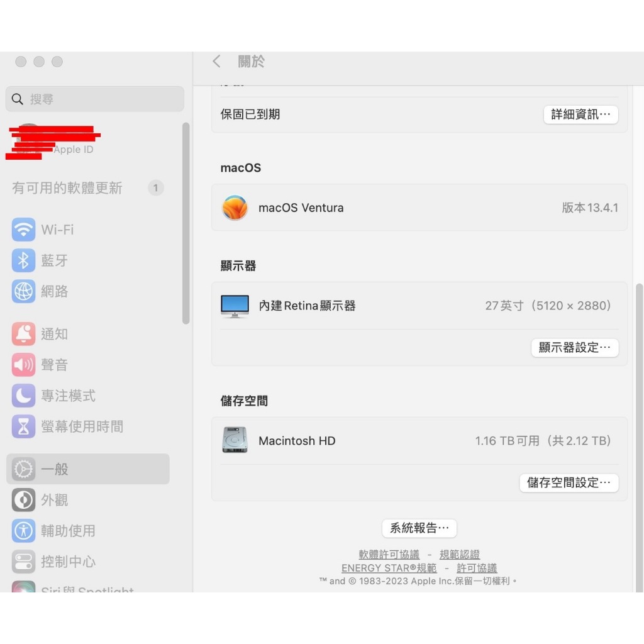Click the Macintosh HD drive icon
The height and width of the screenshot is (644, 644).
pos(235,440)
